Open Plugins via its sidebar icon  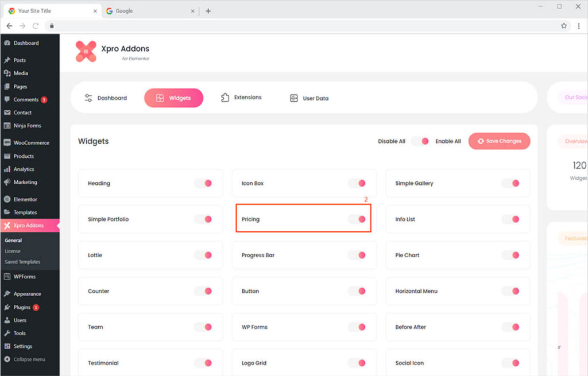[7, 307]
